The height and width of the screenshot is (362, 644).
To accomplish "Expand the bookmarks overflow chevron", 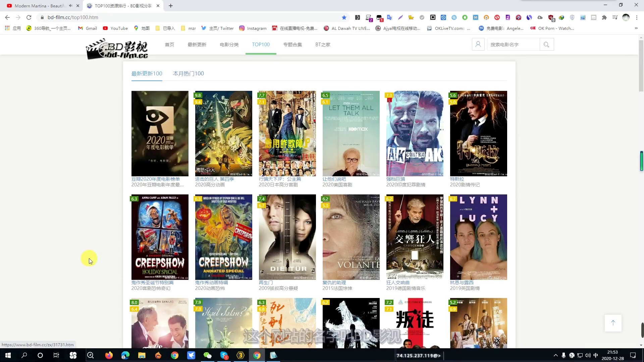I will coord(636,28).
